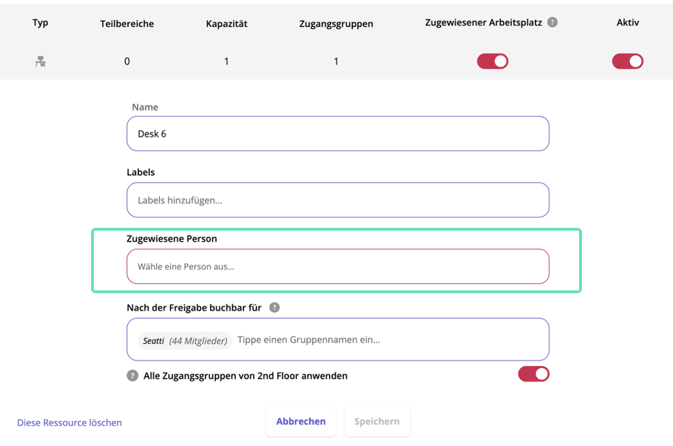Toggle the Zugewiesener Arbeitsplatz switch
Viewport: 673px width, 446px height.
492,61
